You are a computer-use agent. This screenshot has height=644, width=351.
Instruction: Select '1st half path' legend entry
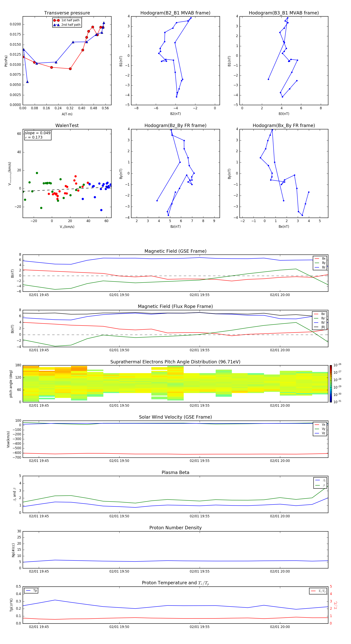67,20
